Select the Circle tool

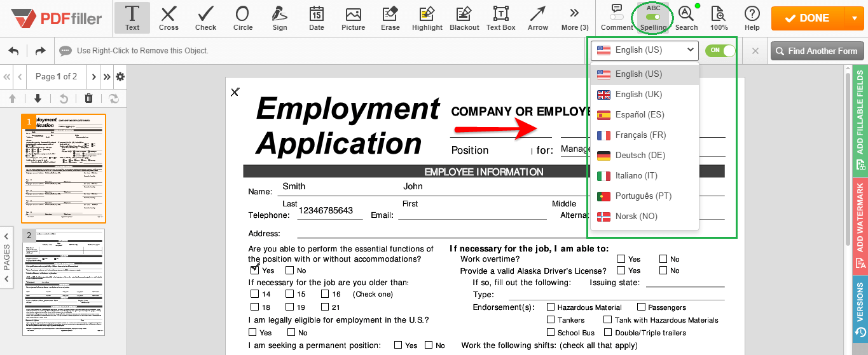tap(242, 18)
